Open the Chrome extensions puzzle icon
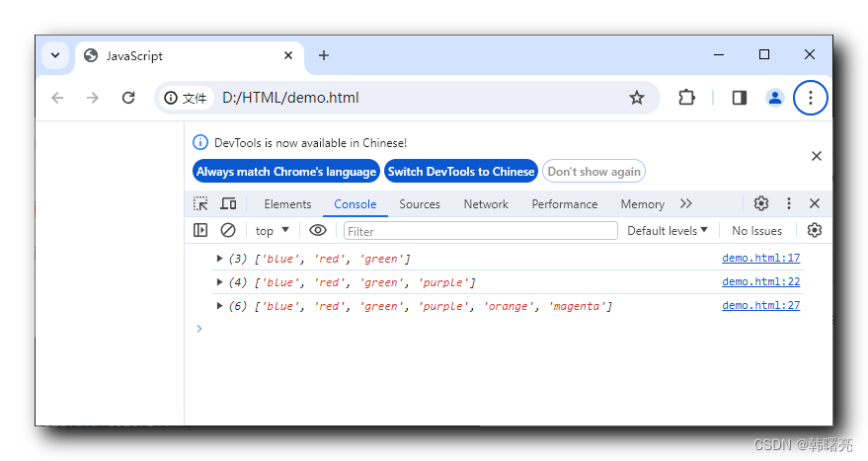The image size is (868, 461). click(x=686, y=98)
